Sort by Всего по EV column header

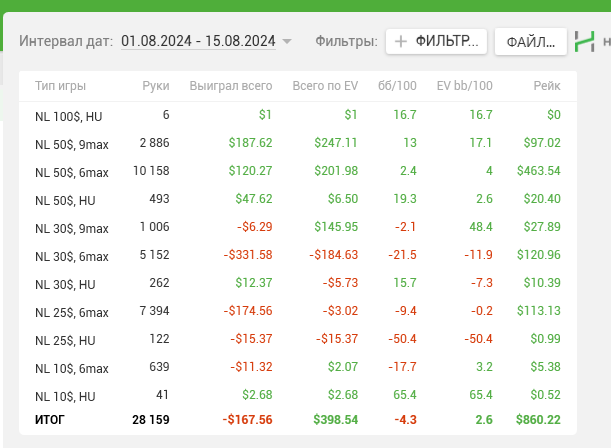[325, 87]
